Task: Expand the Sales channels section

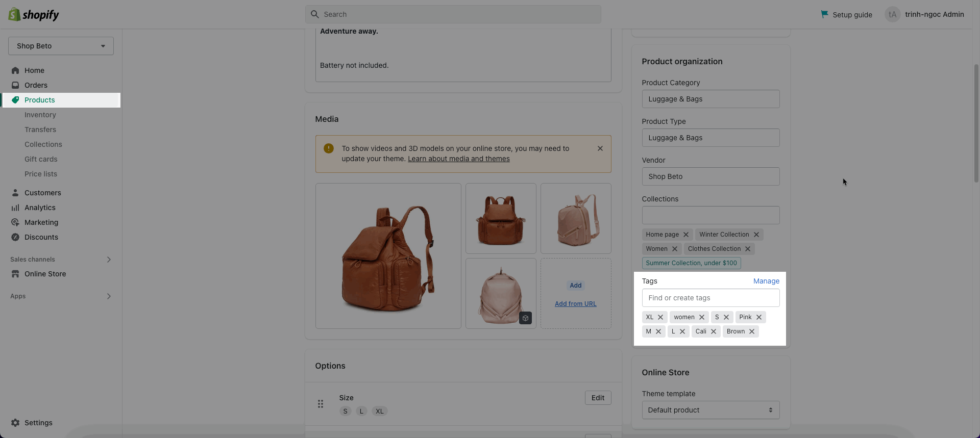Action: (109, 260)
